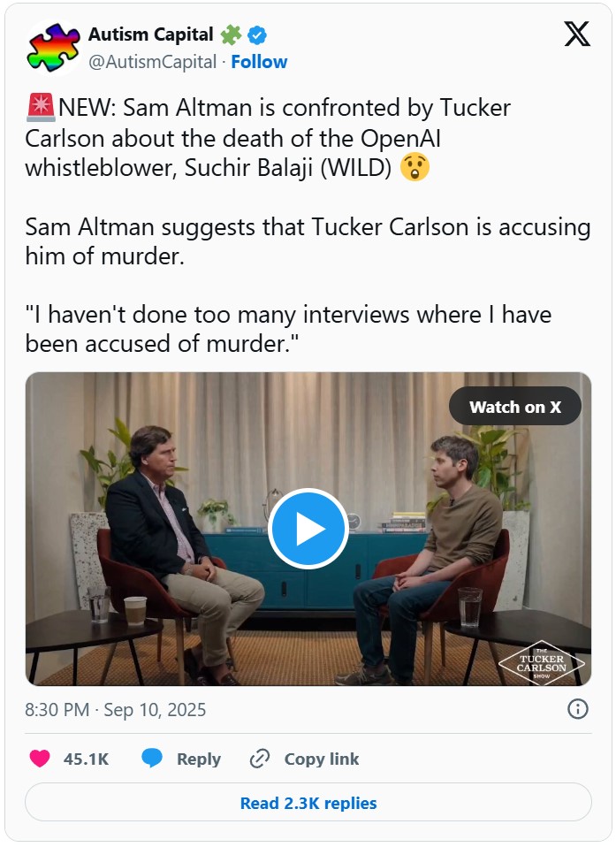Viewport: 616px width, 847px height.
Task: Follow the AutismCapital account
Action: 259,62
